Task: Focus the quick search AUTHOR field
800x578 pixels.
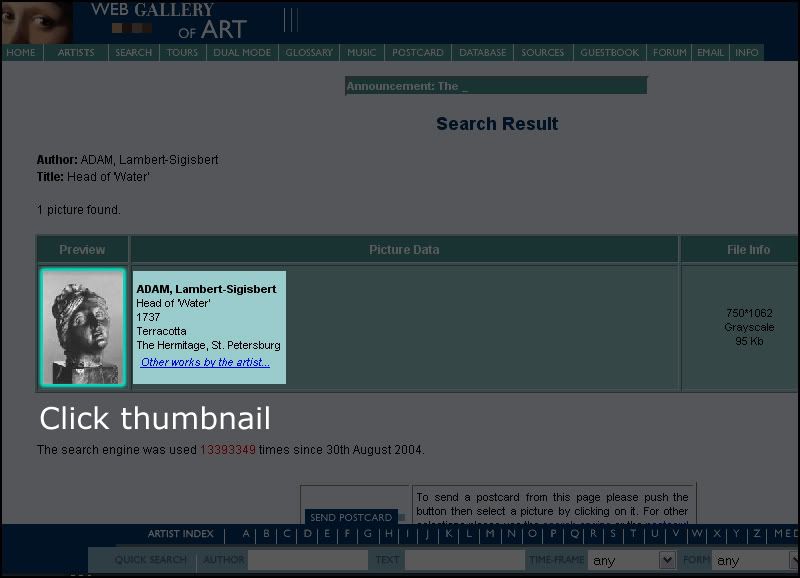Action: click(x=308, y=560)
